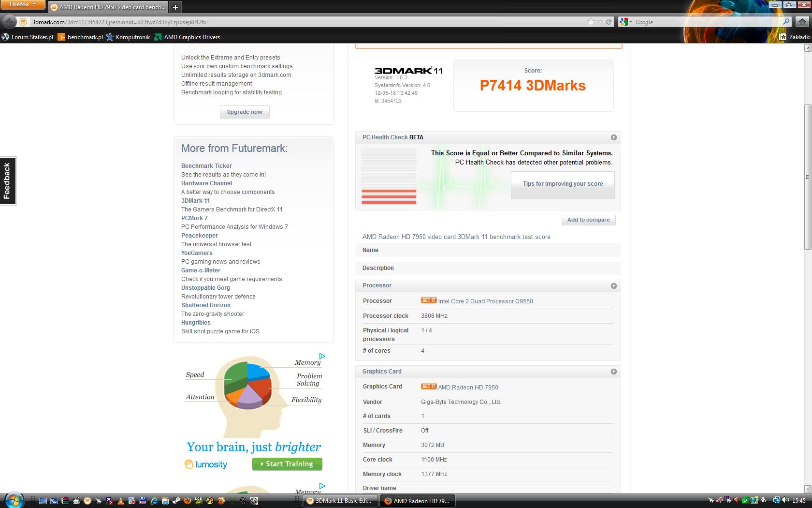Screen dimensions: 812x508
Task: Open the Hungribles link
Action: (196, 323)
